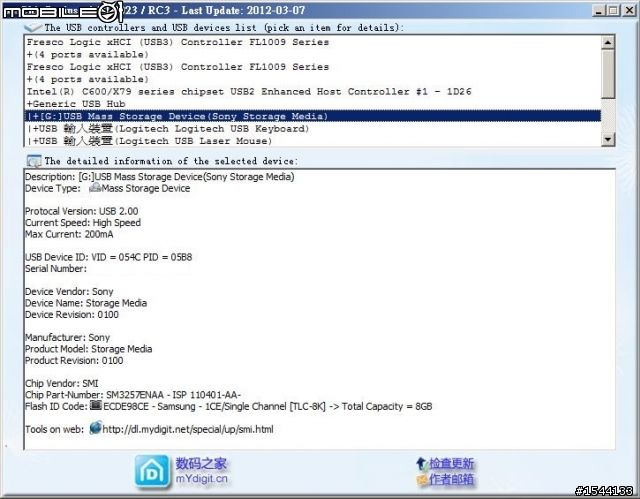Maximize the window

(613, 11)
